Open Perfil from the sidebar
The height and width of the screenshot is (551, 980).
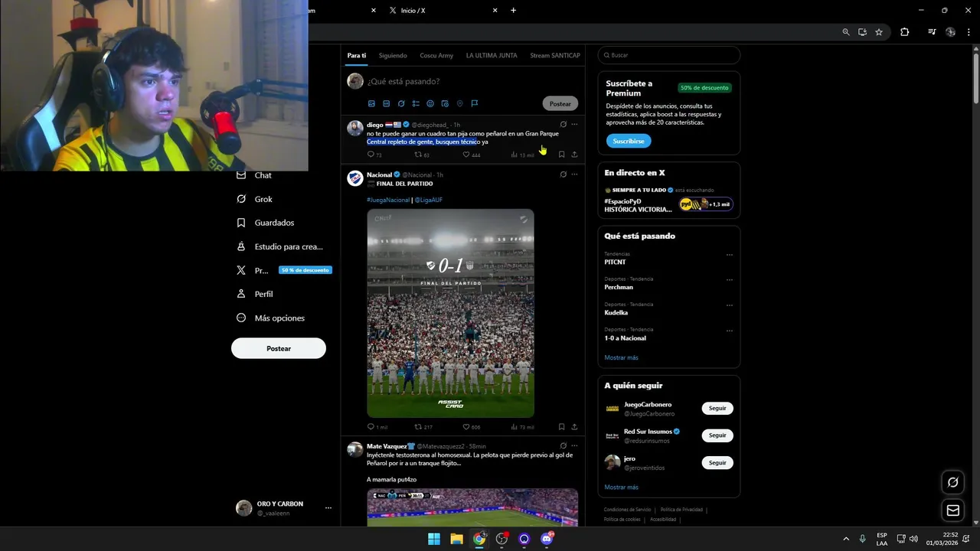point(255,294)
